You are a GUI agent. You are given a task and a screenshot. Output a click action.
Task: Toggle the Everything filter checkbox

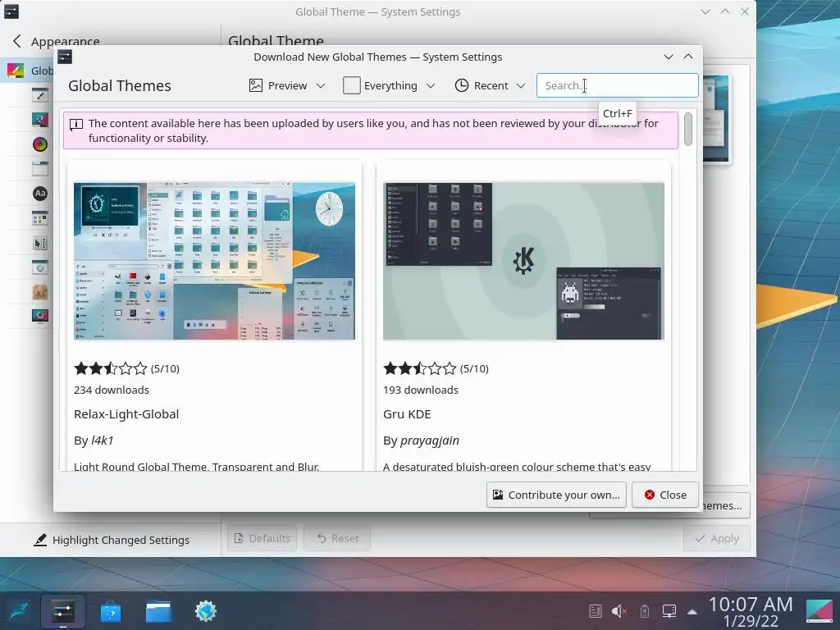(351, 85)
